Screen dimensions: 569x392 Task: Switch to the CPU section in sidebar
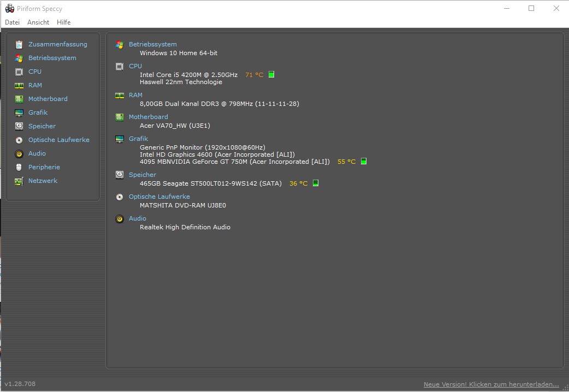pyautogui.click(x=35, y=72)
